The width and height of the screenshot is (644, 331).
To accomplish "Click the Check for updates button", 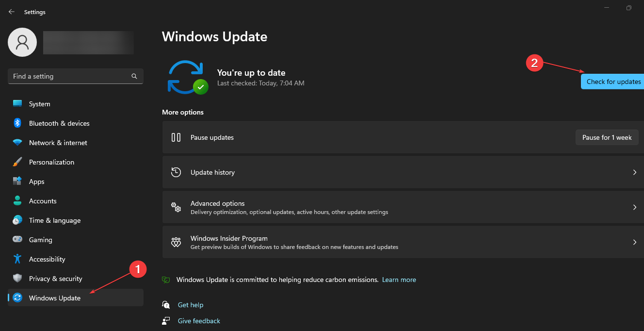I will point(612,82).
